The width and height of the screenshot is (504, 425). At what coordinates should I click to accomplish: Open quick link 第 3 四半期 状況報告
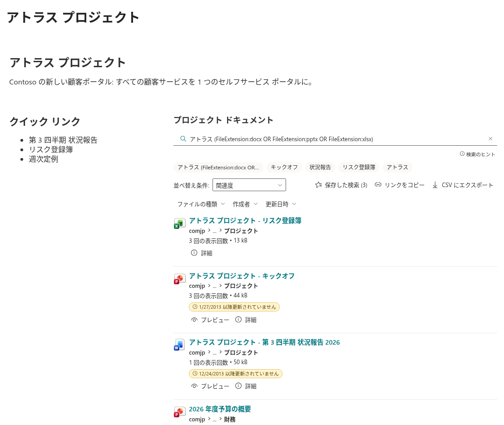63,140
